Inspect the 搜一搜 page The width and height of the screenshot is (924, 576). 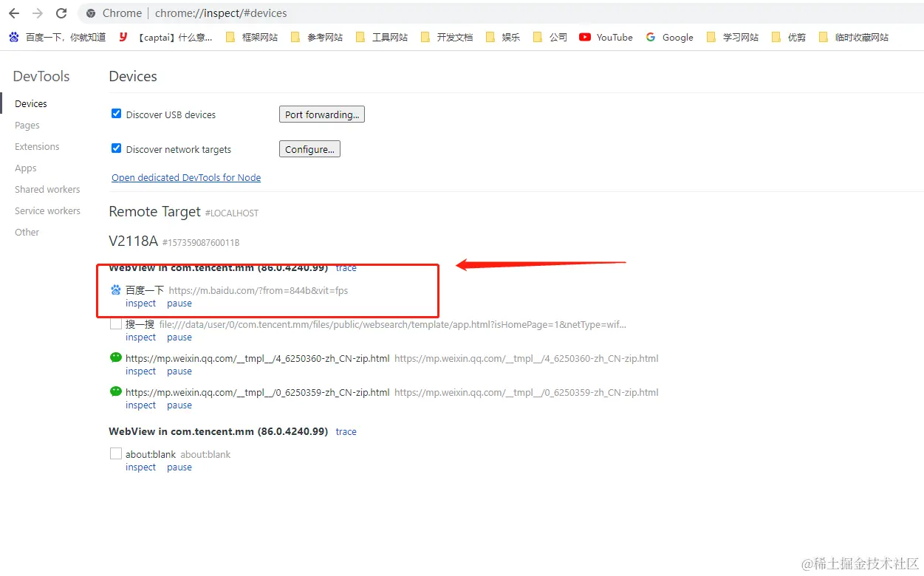tap(141, 337)
